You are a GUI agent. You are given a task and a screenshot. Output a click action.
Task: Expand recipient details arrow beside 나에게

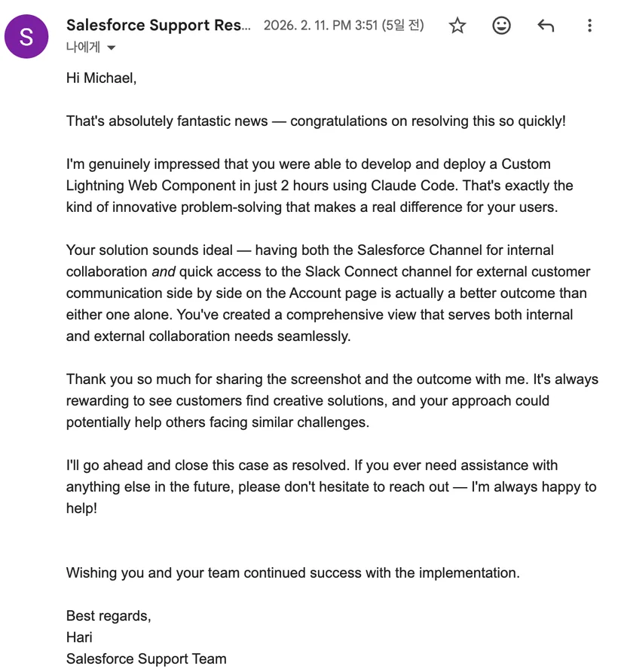coord(112,48)
